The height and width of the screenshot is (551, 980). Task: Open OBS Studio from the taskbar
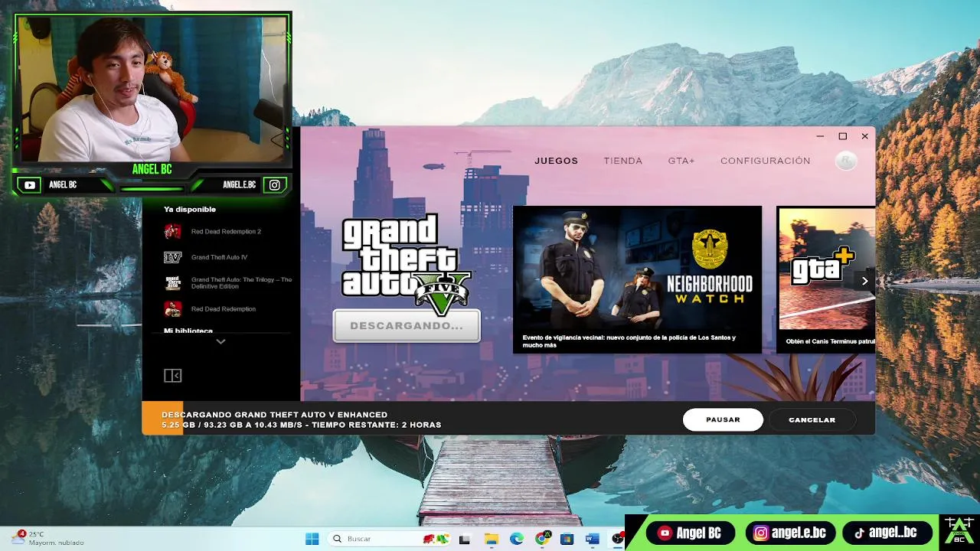coord(617,539)
